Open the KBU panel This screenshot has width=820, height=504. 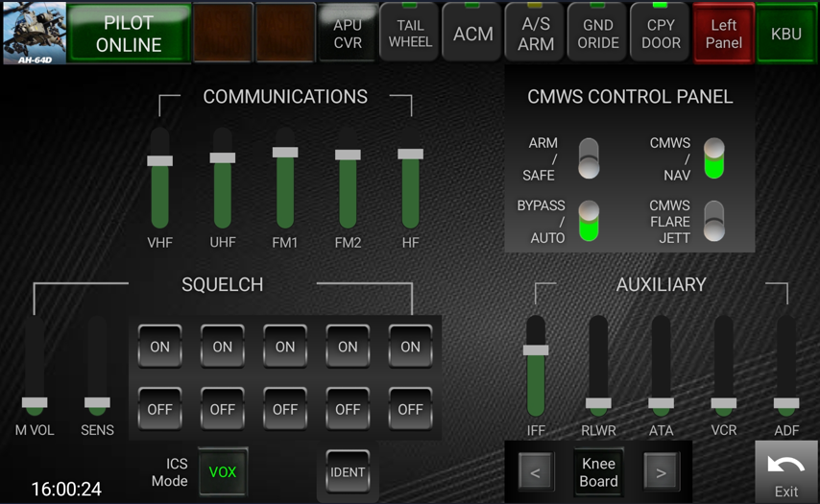point(786,34)
